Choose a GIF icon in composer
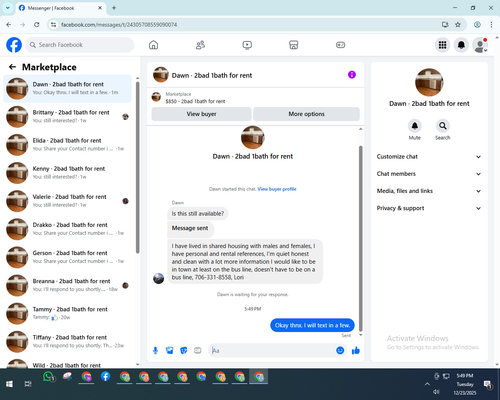This screenshot has height=400, width=500. (198, 350)
